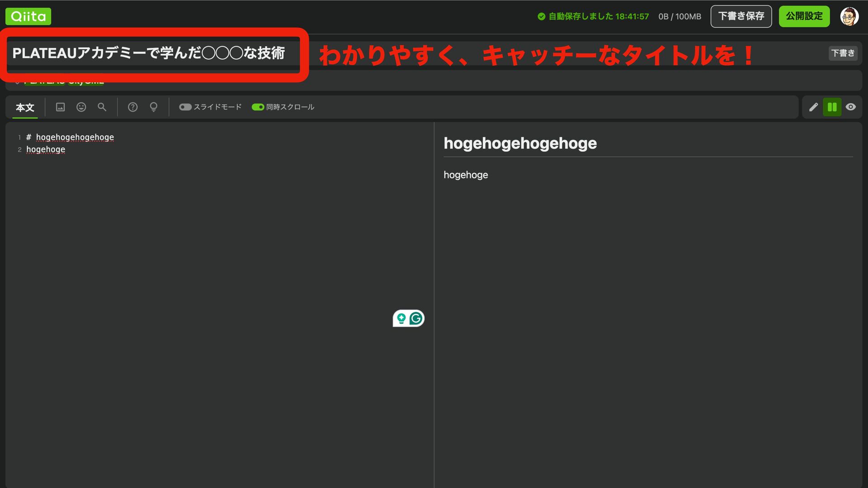Switch to preview-only mode with eye icon
Viewport: 868px width, 488px height.
click(x=851, y=107)
